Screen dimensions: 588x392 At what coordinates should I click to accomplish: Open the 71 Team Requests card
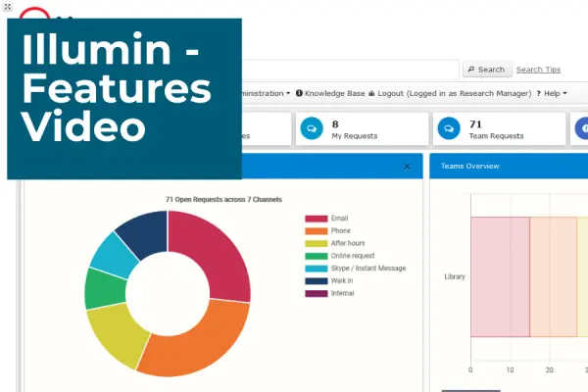(499, 128)
